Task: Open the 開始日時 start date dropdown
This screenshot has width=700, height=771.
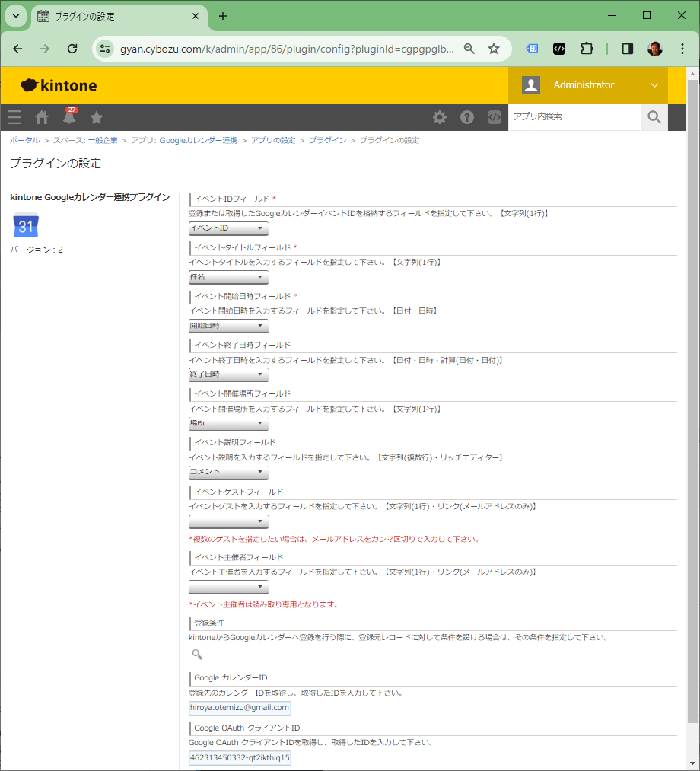Action: click(228, 326)
